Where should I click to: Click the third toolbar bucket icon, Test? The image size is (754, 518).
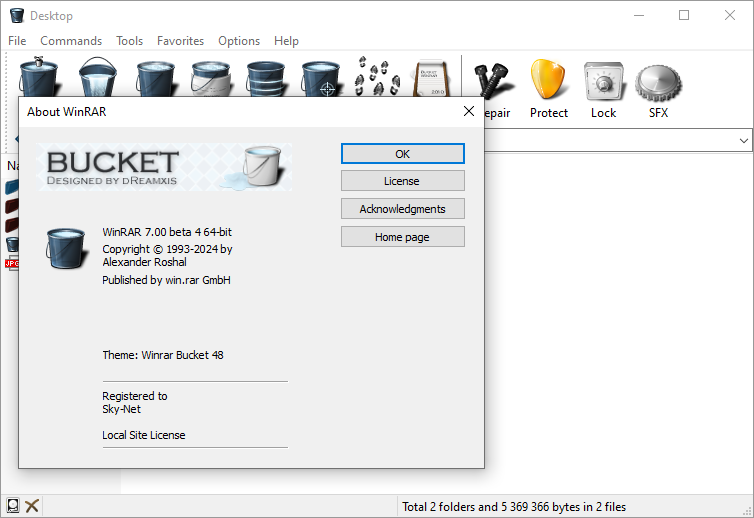(x=156, y=78)
